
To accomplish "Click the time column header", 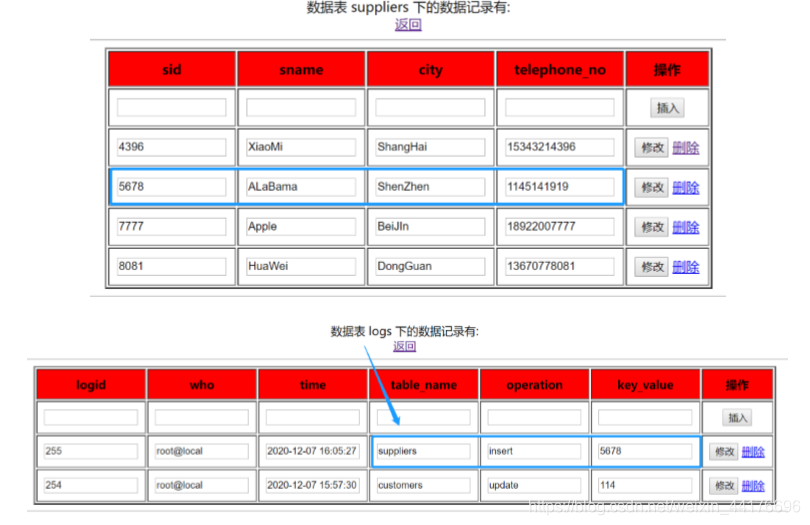I will point(313,385).
